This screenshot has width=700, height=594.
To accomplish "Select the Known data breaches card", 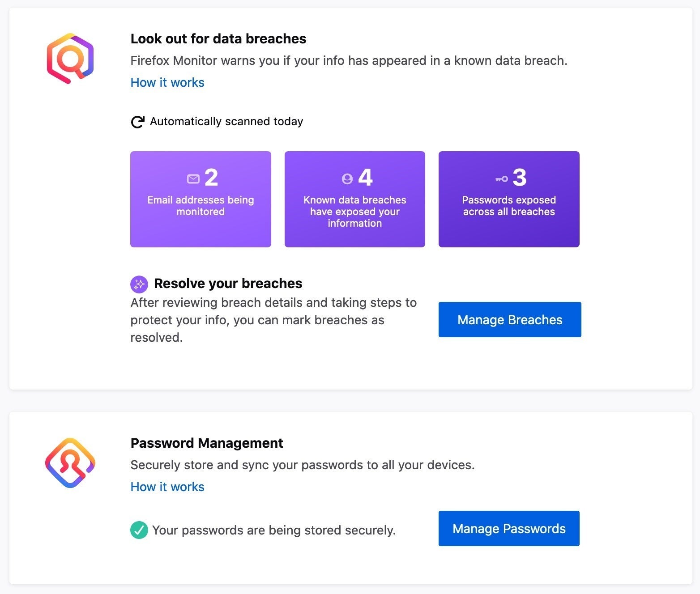I will tap(355, 199).
